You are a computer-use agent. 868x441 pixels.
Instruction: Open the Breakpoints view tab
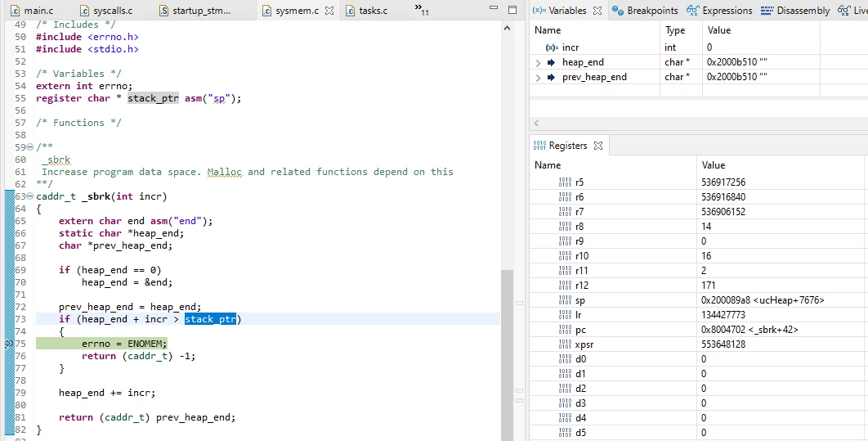(646, 11)
